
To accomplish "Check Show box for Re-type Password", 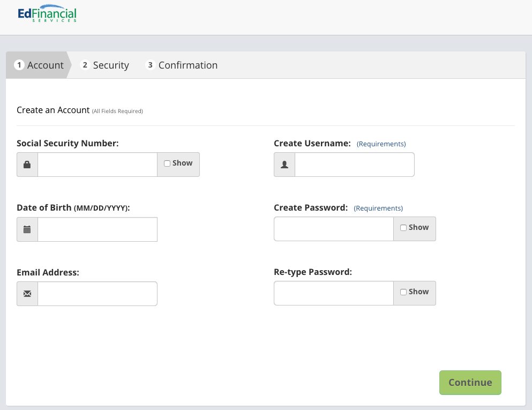I will (403, 292).
